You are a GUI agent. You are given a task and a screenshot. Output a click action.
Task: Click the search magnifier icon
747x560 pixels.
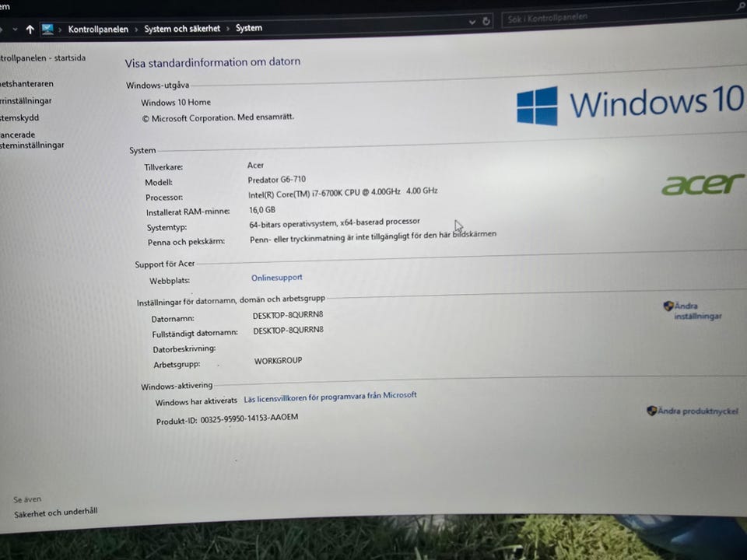coord(742,6)
